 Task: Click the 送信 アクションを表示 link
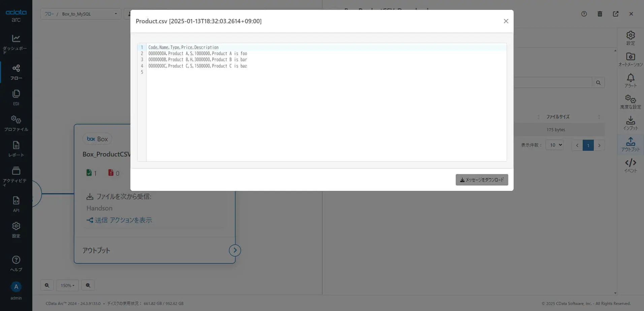click(x=119, y=220)
